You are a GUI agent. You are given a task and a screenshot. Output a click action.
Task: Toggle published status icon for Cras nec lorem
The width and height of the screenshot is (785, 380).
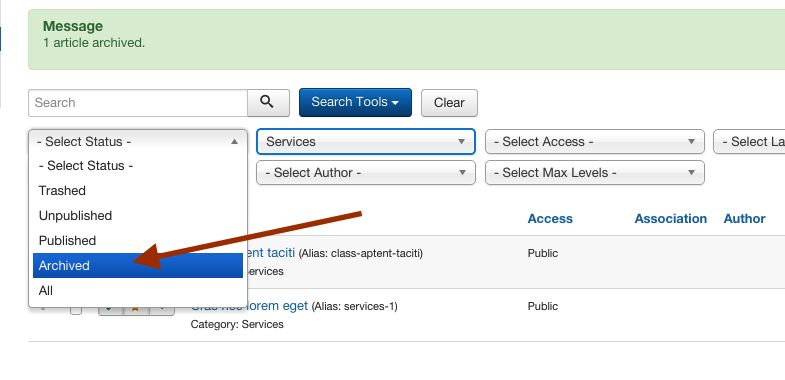pyautogui.click(x=111, y=310)
